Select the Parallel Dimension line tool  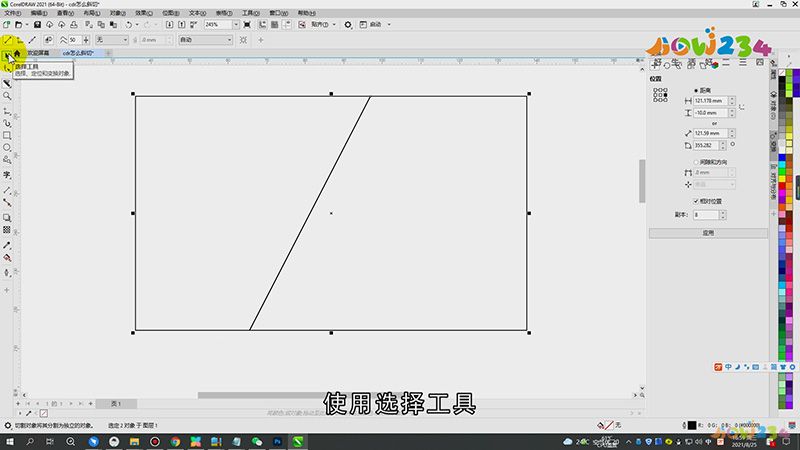pyautogui.click(x=7, y=190)
